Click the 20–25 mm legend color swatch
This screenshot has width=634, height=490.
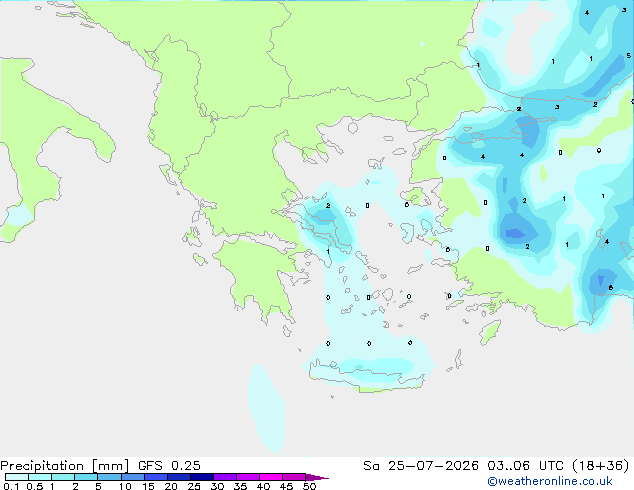[178, 477]
